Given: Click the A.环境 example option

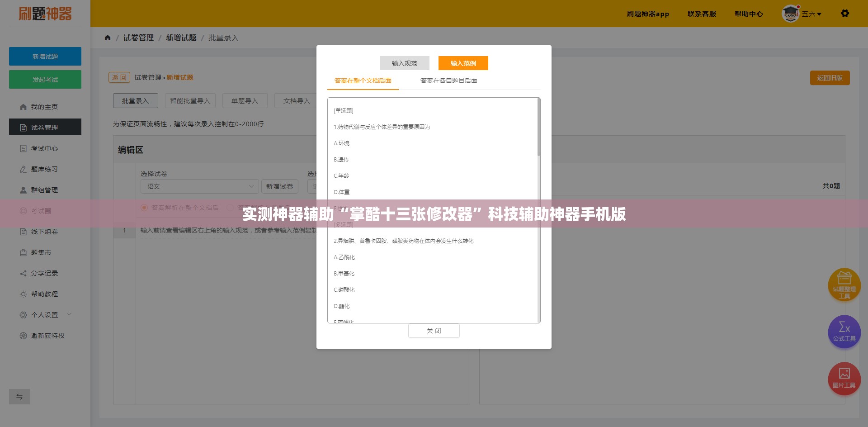Looking at the screenshot, I should click(x=341, y=143).
